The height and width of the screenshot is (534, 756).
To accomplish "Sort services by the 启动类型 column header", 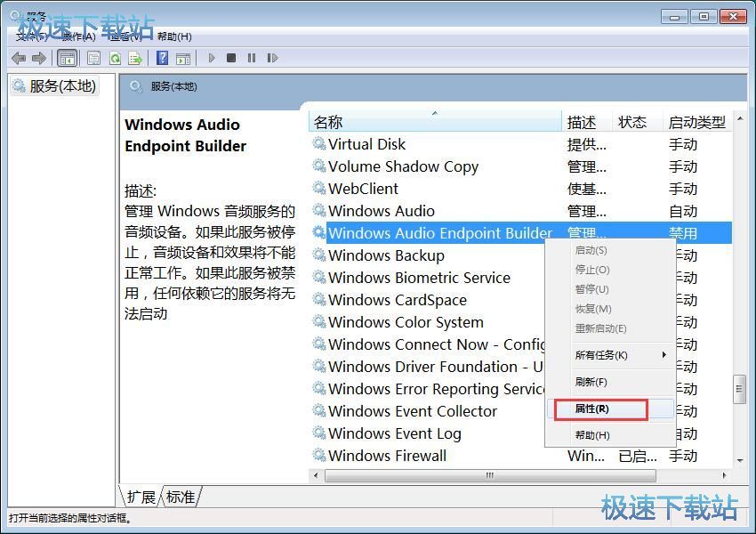I will click(697, 122).
